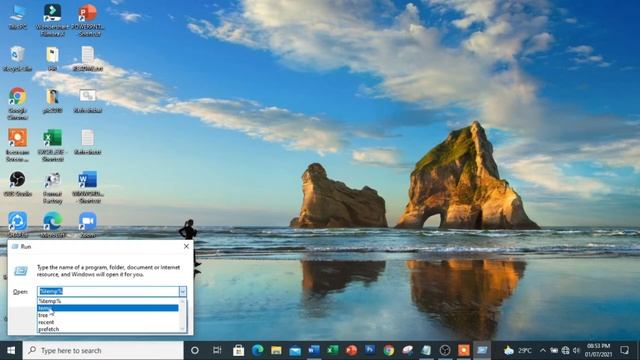Select the highlighted temp entry in Run history

coord(108,308)
